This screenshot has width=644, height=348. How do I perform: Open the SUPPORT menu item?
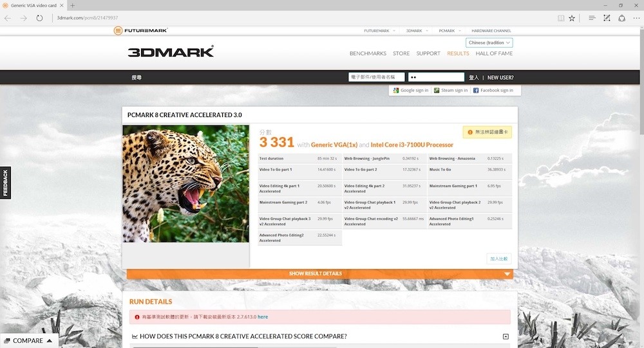[x=428, y=53]
